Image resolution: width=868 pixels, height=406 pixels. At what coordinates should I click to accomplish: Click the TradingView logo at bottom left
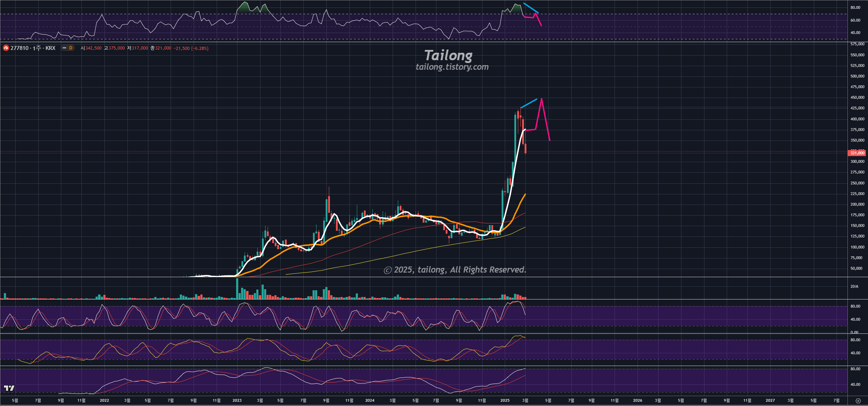click(9, 388)
